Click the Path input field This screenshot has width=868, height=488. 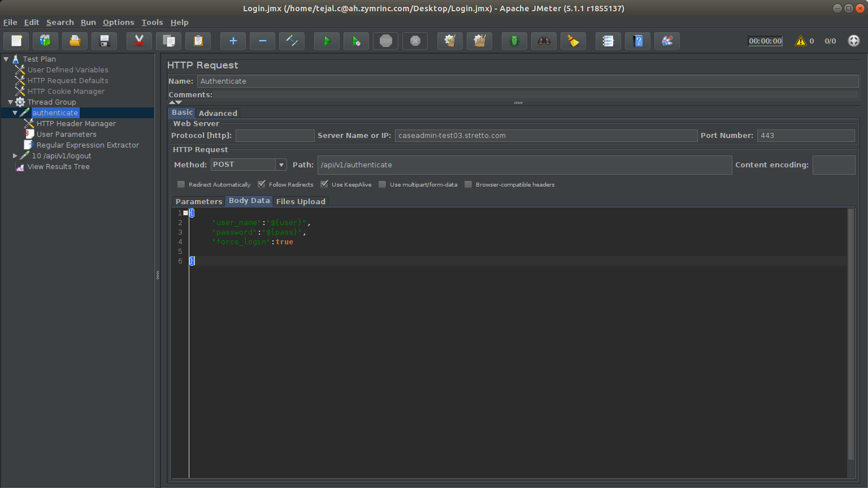click(x=524, y=165)
